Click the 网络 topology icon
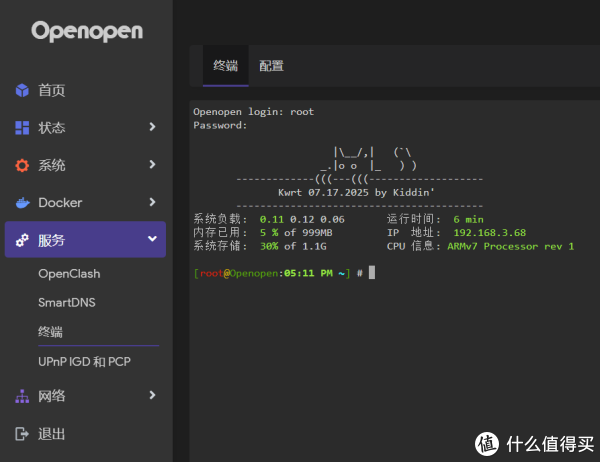Image resolution: width=600 pixels, height=462 pixels. [x=22, y=396]
